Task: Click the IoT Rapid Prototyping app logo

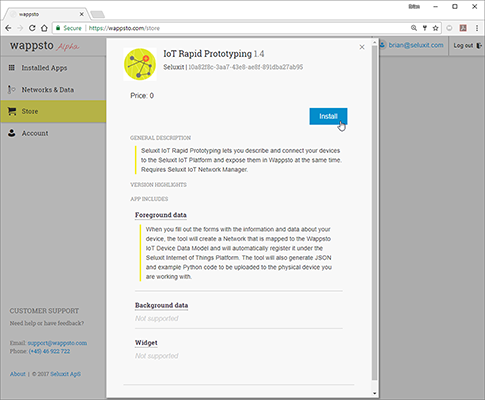Action: click(x=140, y=64)
